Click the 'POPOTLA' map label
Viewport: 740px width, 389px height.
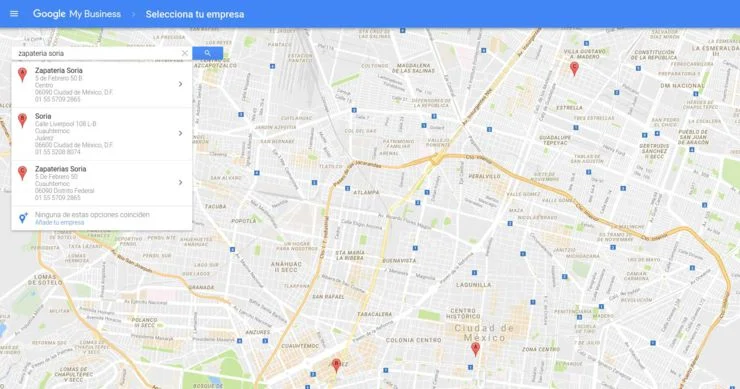[244, 221]
